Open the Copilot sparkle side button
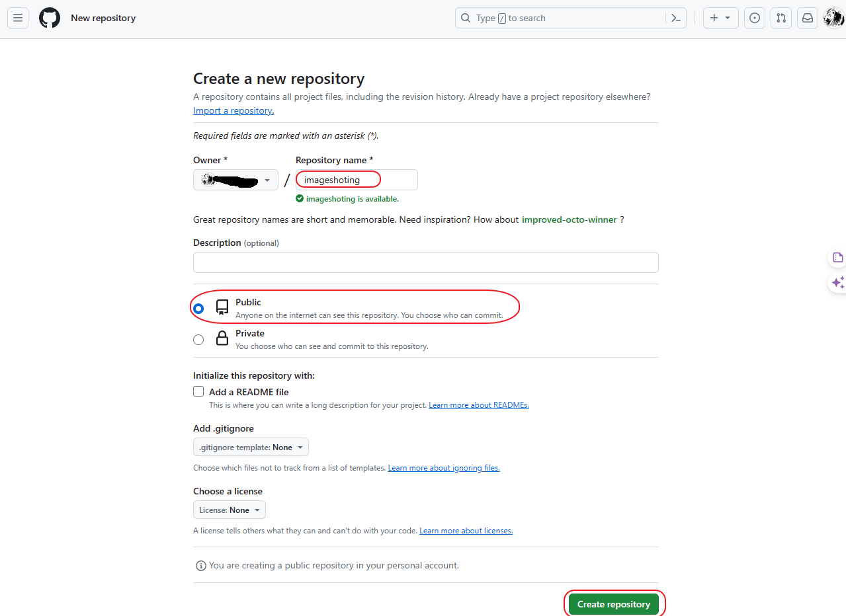 (837, 283)
